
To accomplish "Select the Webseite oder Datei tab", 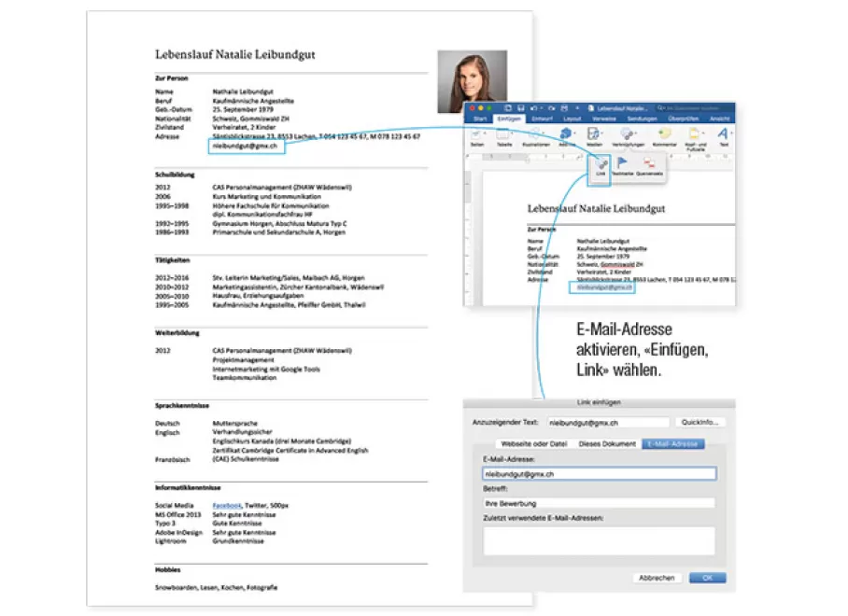I will 534,444.
